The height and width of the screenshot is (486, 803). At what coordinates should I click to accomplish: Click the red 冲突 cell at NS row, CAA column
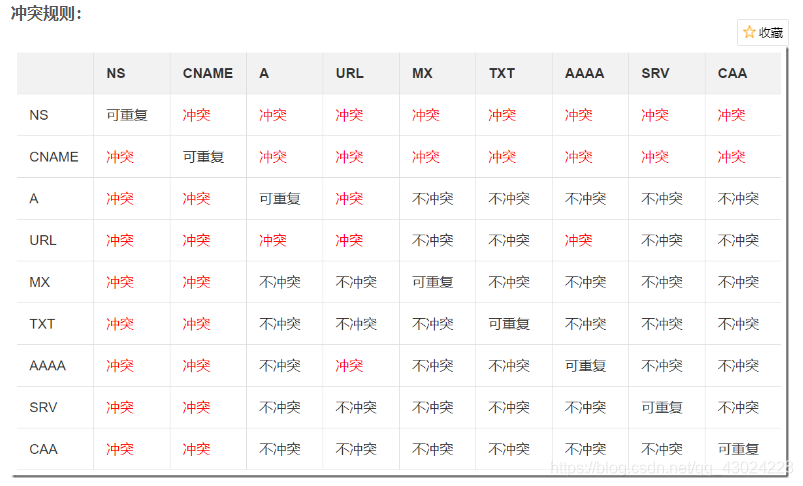731,115
